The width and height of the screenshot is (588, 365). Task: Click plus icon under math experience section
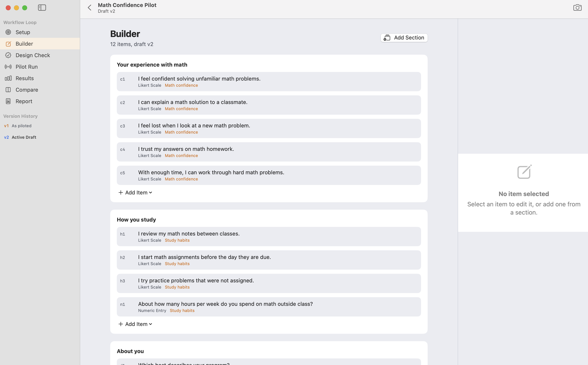(121, 192)
